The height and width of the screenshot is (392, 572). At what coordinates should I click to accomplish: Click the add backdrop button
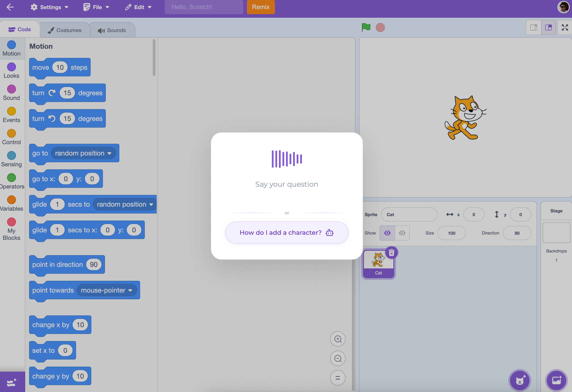coord(557,380)
